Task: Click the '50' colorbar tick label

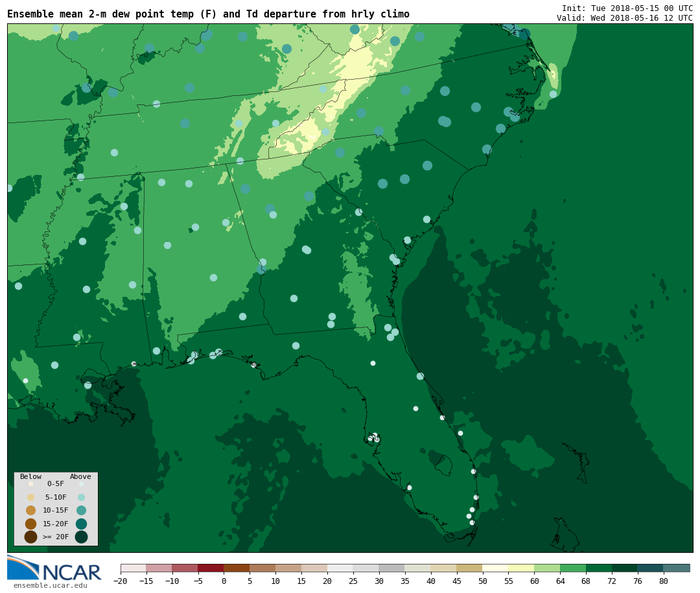Action: 483,581
